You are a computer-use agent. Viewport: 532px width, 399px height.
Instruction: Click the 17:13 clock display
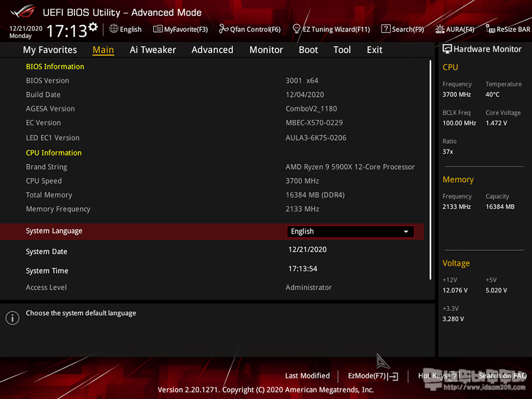[x=66, y=31]
